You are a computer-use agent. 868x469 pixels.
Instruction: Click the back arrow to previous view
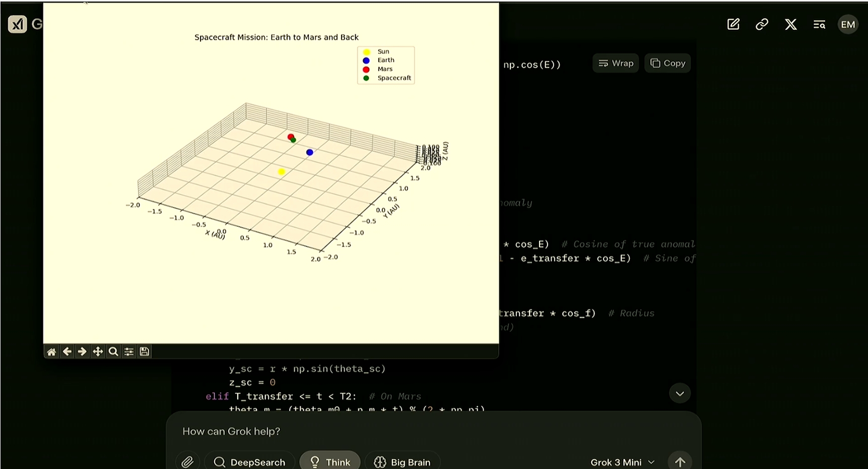tap(67, 351)
